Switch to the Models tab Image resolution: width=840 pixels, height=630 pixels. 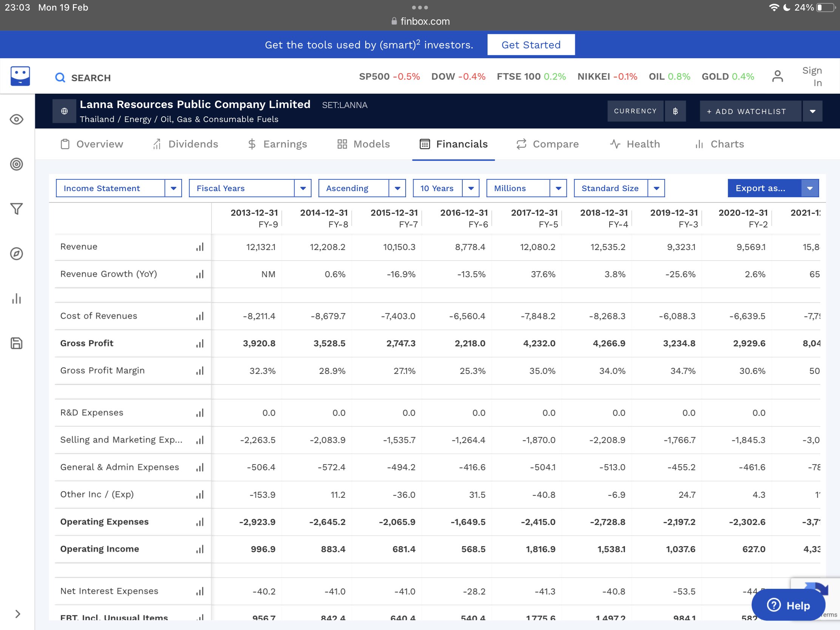point(363,144)
